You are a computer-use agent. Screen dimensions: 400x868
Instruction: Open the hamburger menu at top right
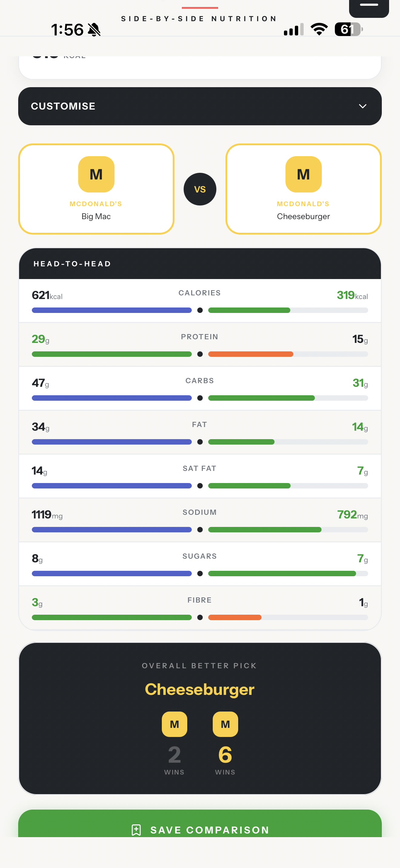[369, 7]
